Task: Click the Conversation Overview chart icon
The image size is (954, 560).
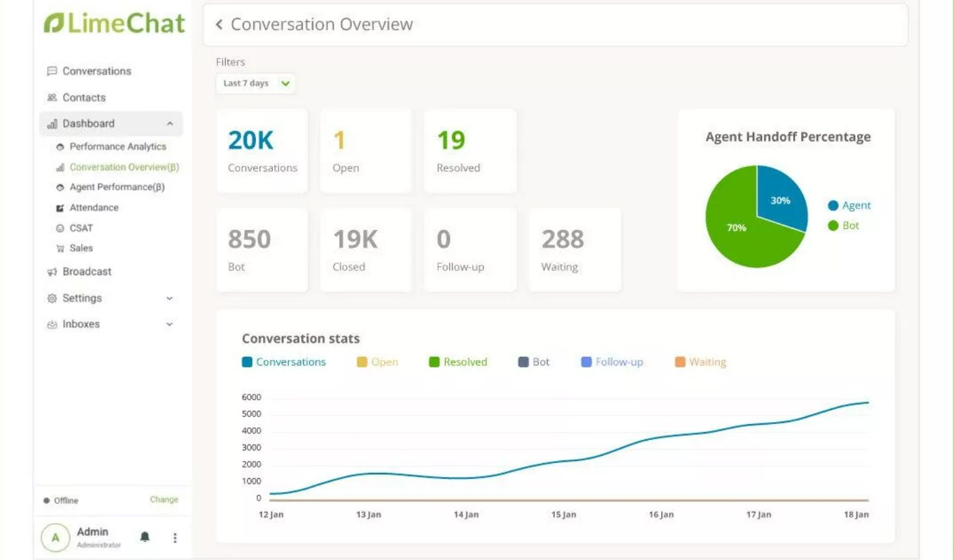Action: tap(60, 168)
